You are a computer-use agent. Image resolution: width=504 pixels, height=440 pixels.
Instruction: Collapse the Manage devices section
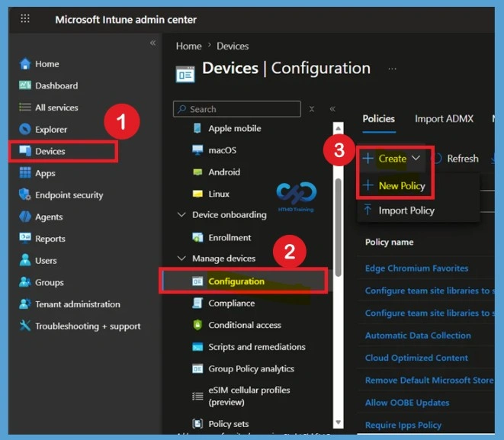(181, 258)
